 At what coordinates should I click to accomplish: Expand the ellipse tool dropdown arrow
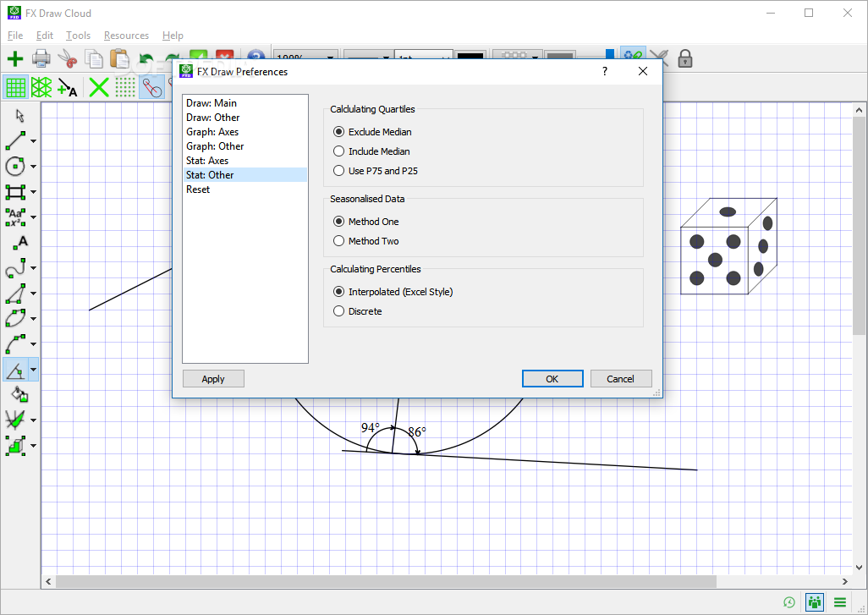point(33,319)
